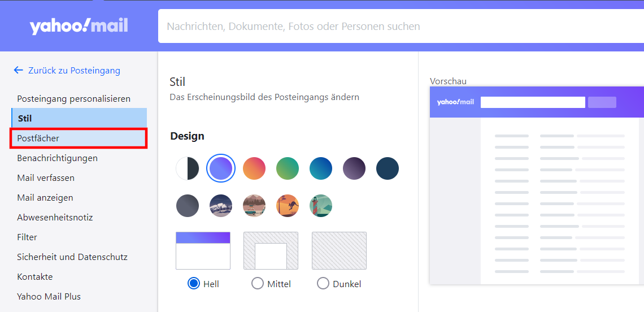Click the Yahoo Mail logo
This screenshot has height=312, width=644.
tap(79, 27)
